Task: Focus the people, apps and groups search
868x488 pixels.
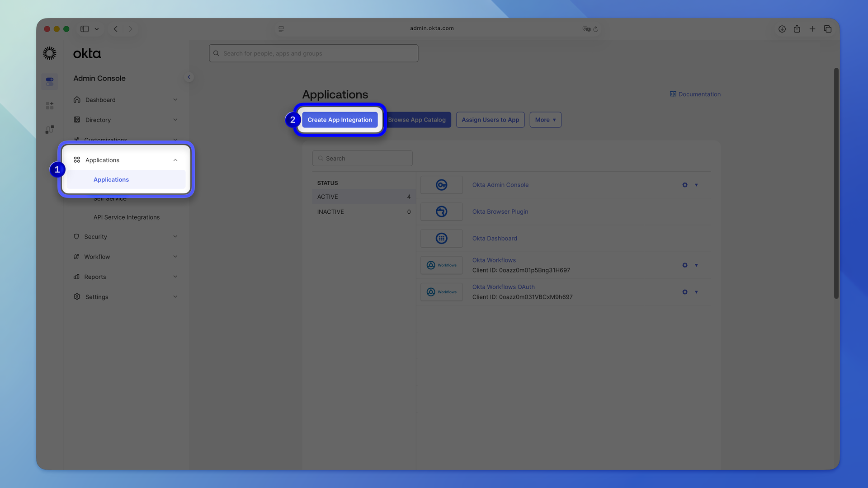Action: tap(314, 53)
